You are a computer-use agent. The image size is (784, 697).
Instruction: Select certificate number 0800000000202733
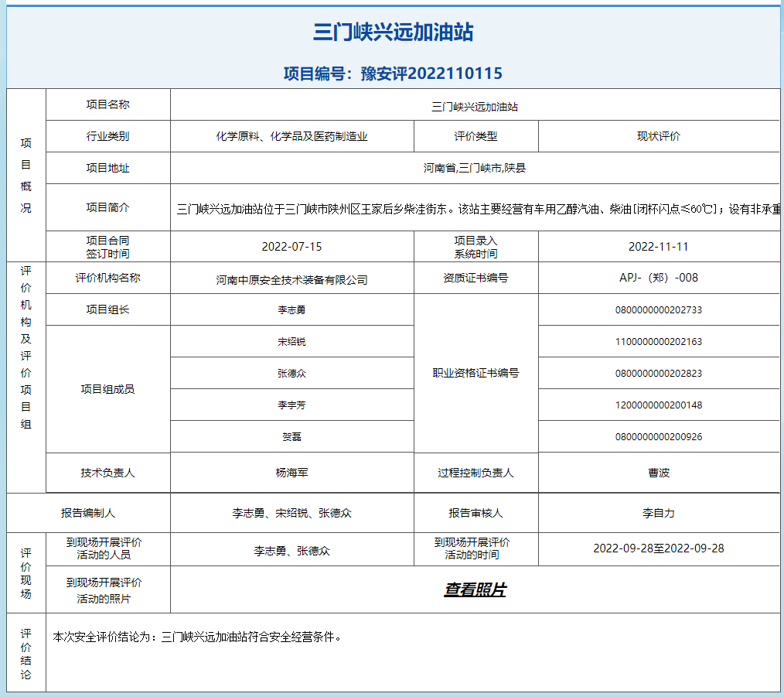(x=659, y=310)
